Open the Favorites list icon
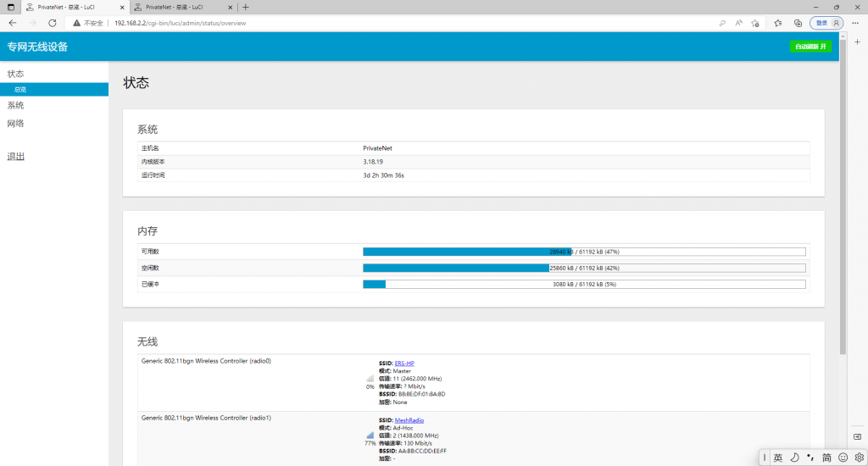This screenshot has height=466, width=868. click(778, 23)
